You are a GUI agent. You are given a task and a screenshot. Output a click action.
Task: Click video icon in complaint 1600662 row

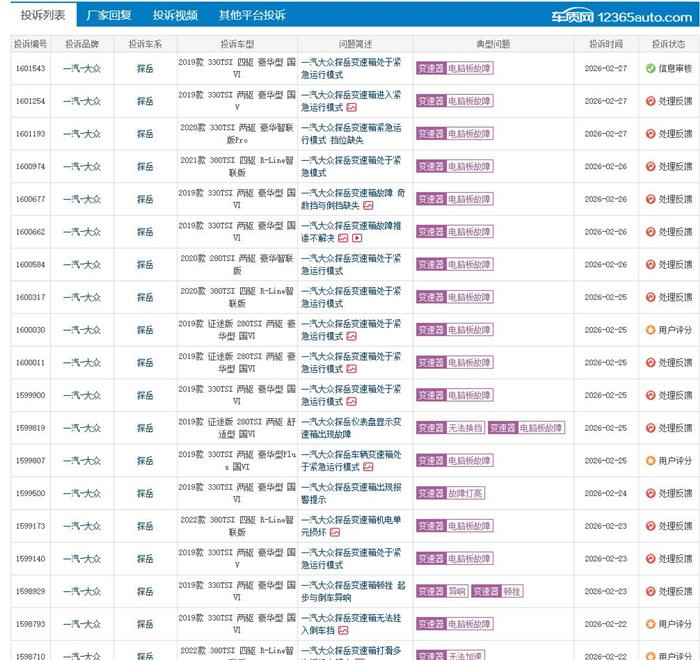tap(357, 238)
